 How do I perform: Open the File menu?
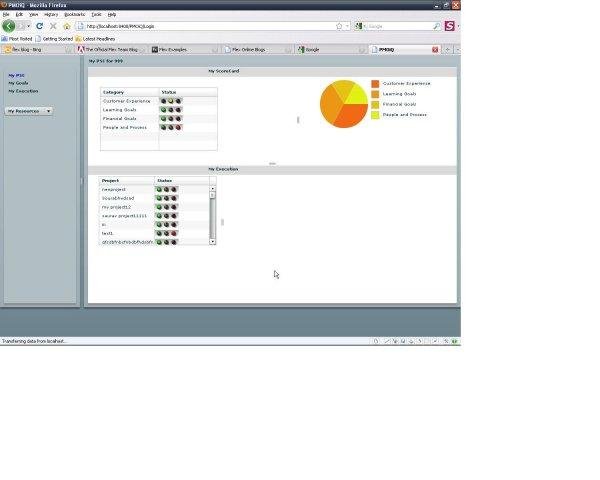pos(6,15)
